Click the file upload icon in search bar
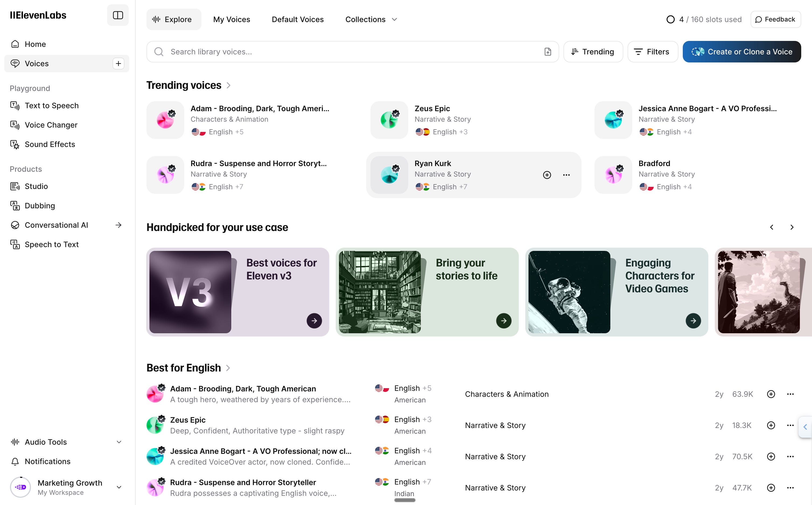Image resolution: width=812 pixels, height=505 pixels. [x=548, y=52]
